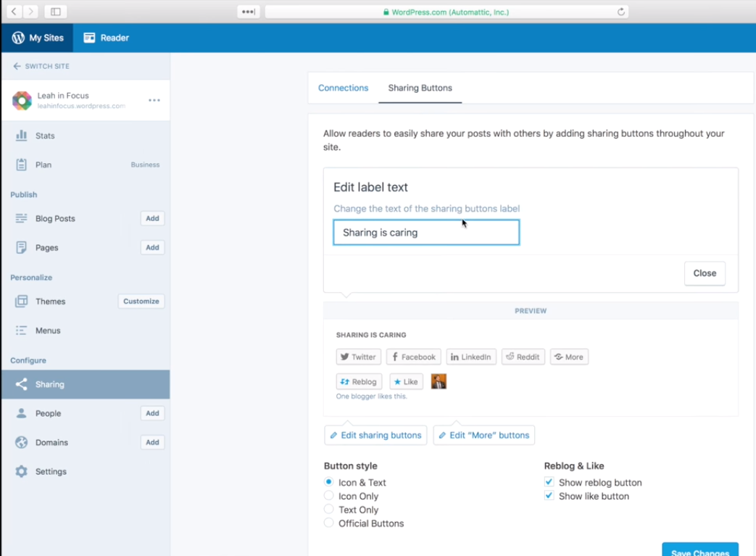
Task: Uncheck Show reblog button checkbox
Action: 549,482
